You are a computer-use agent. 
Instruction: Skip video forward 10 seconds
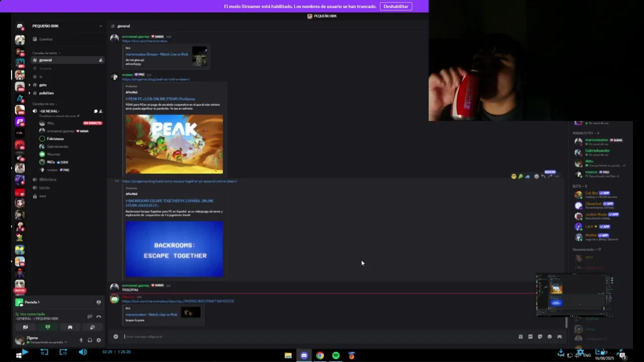tap(63, 352)
